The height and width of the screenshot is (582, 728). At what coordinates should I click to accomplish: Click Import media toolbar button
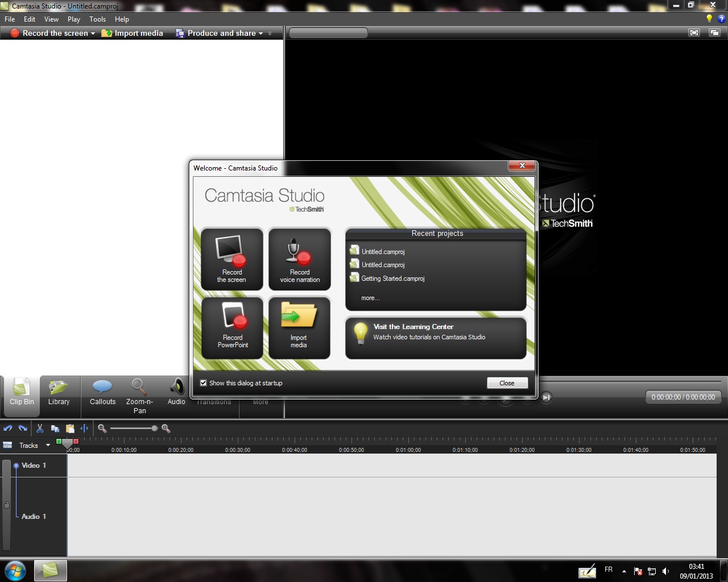132,34
